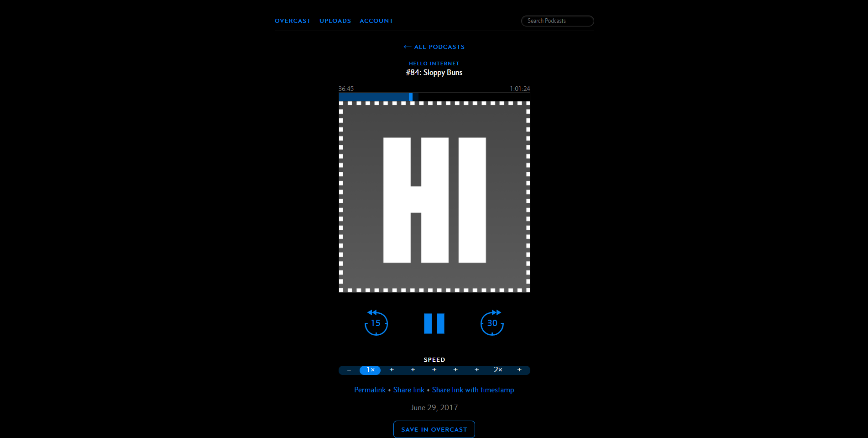
Task: Open the UPLOADS section
Action: point(335,21)
